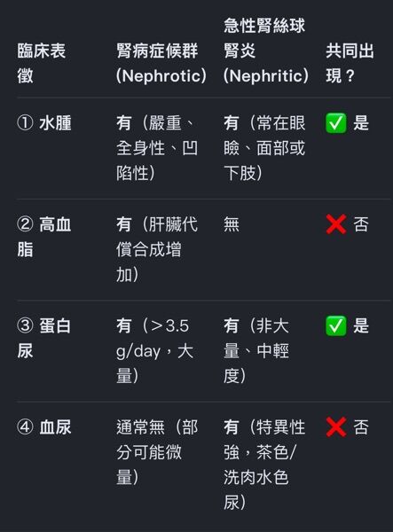Click the 常在眼瞼、面部或下肢 cell

[264, 148]
